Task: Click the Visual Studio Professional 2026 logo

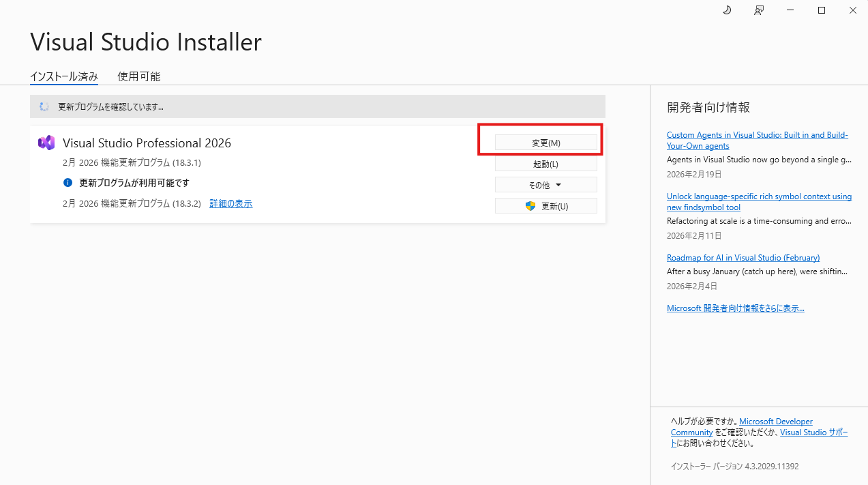Action: [46, 143]
